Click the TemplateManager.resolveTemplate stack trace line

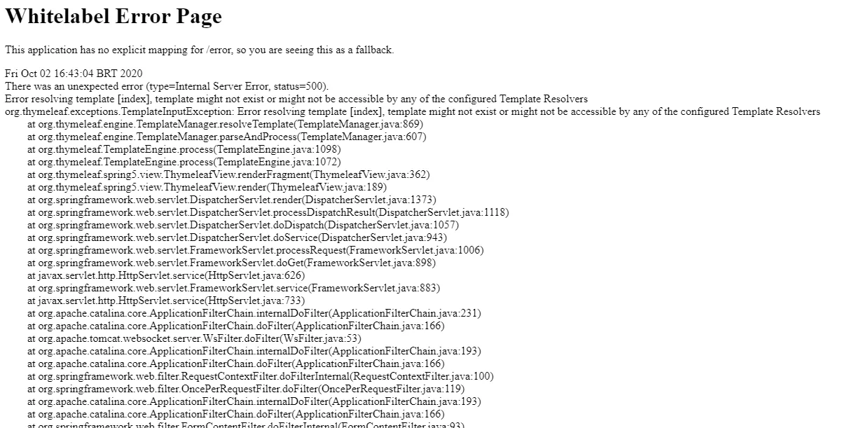[x=225, y=124]
